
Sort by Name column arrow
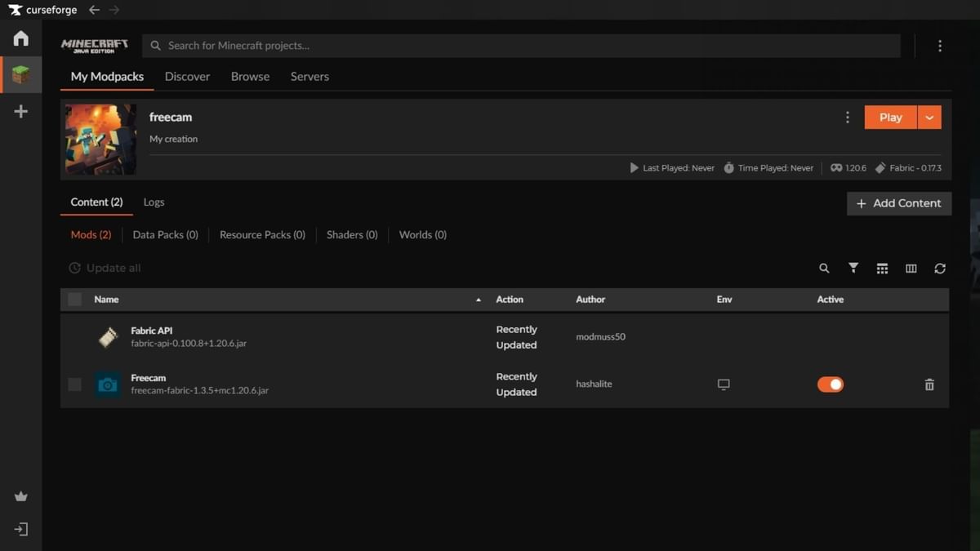point(479,300)
